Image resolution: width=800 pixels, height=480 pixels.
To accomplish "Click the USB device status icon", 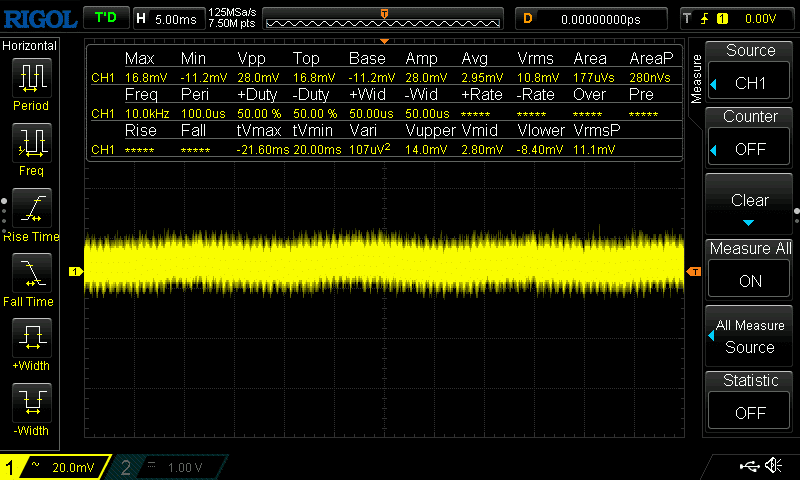I will pos(749,466).
